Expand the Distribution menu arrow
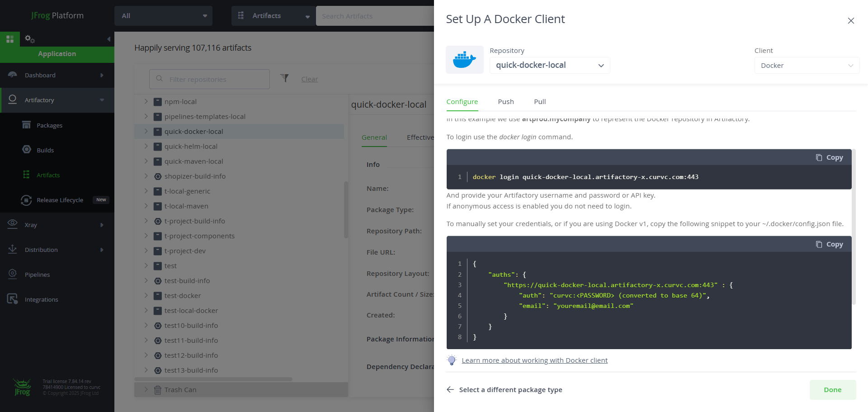 click(102, 250)
